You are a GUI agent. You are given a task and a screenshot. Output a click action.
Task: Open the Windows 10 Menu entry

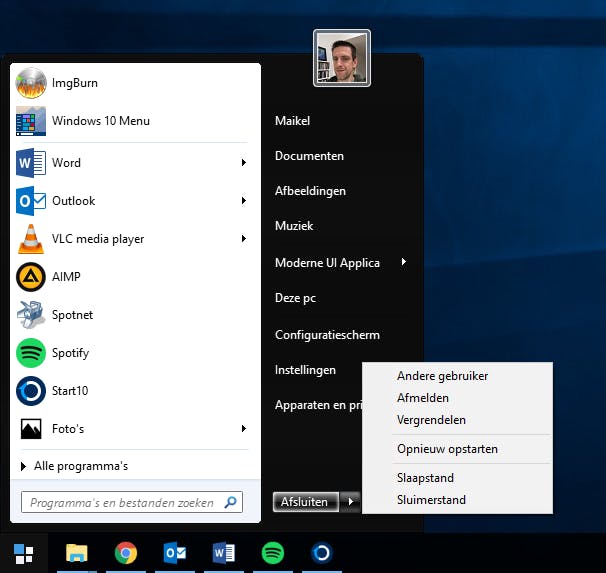point(100,121)
